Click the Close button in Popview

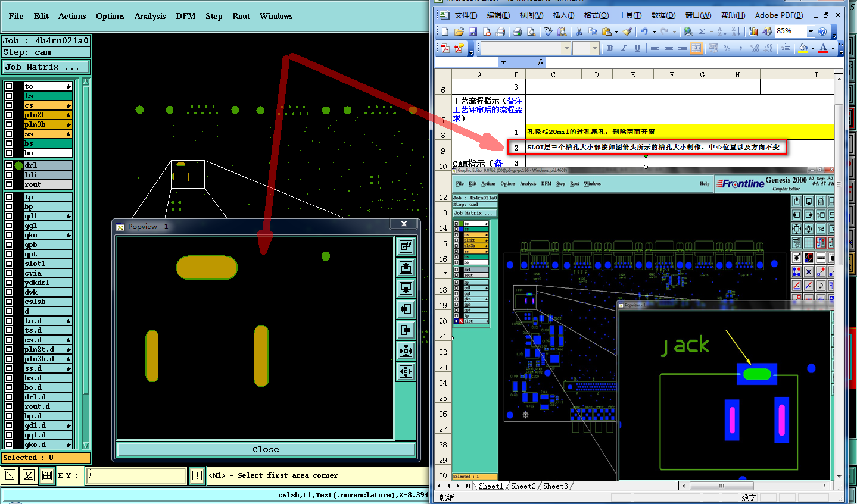[x=266, y=449]
